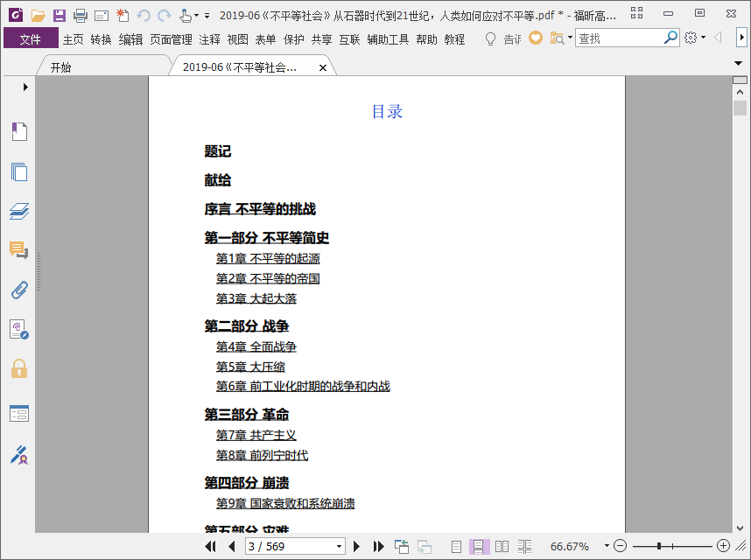Open the digital signatures panel
The height and width of the screenshot is (560, 751).
pyautogui.click(x=19, y=329)
